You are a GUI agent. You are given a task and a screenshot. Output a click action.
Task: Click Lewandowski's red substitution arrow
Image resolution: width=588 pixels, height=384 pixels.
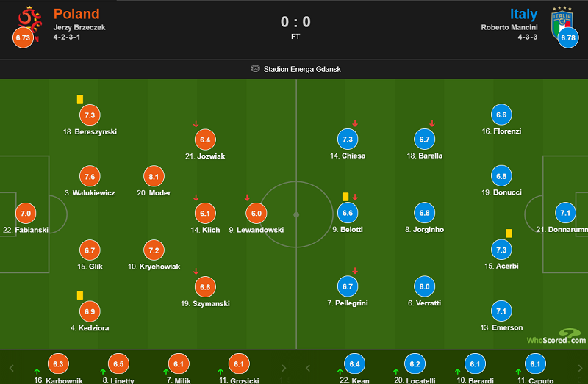coord(247,197)
